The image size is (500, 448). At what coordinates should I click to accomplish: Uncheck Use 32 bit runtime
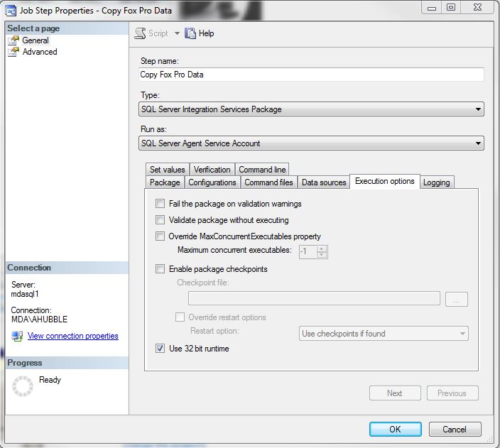coord(160,348)
